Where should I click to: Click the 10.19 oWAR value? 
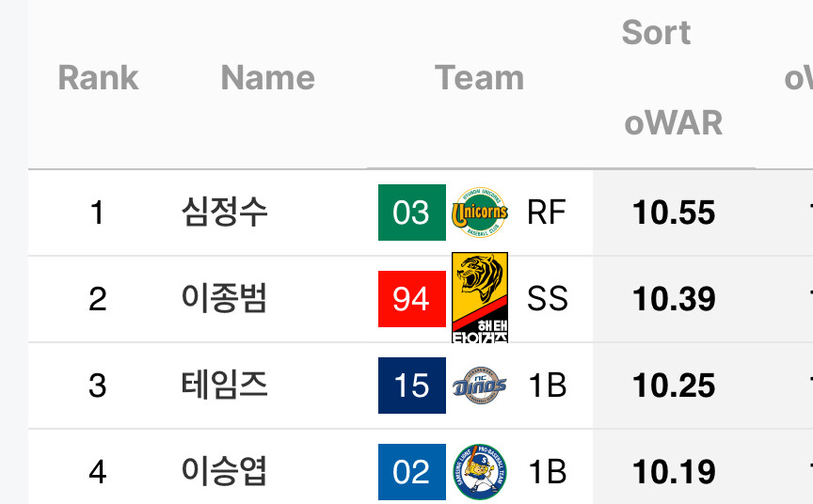pos(674,472)
